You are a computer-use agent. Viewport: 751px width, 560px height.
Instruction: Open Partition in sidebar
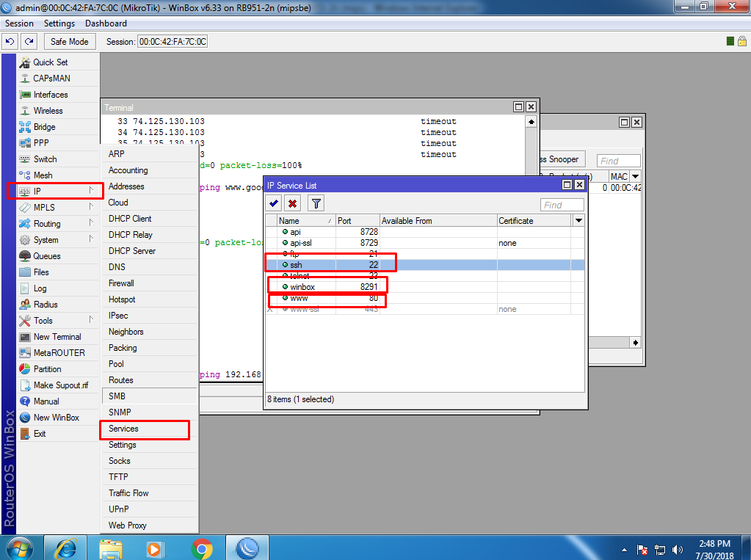58,369
